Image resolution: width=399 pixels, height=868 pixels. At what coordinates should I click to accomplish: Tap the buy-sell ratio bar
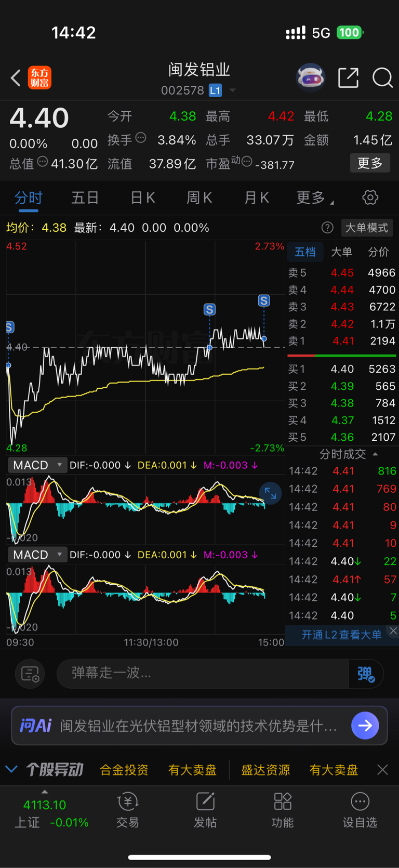[342, 356]
